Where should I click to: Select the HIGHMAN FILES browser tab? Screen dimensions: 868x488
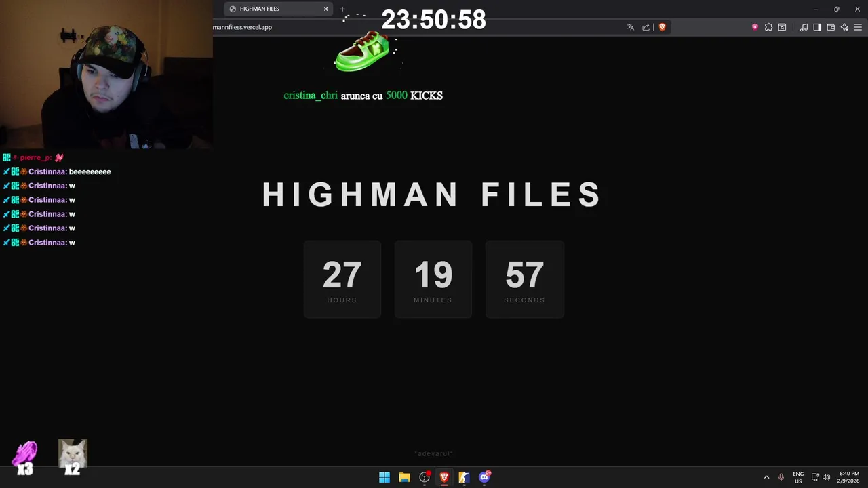279,9
